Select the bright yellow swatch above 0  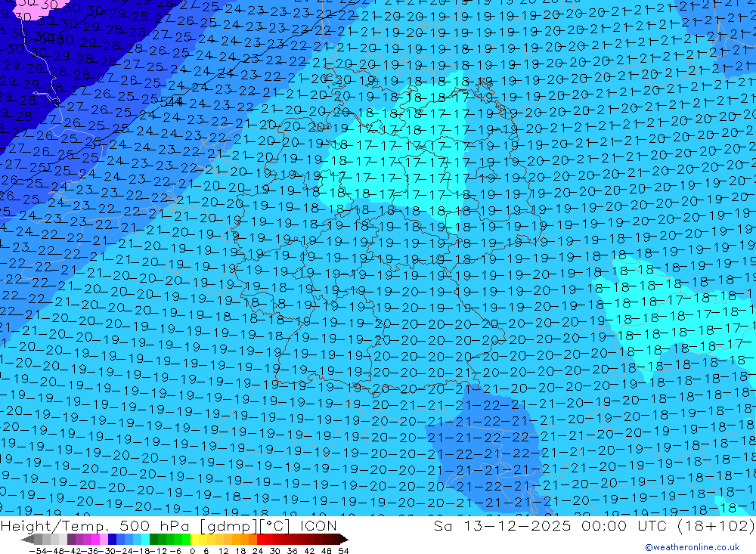(195, 540)
